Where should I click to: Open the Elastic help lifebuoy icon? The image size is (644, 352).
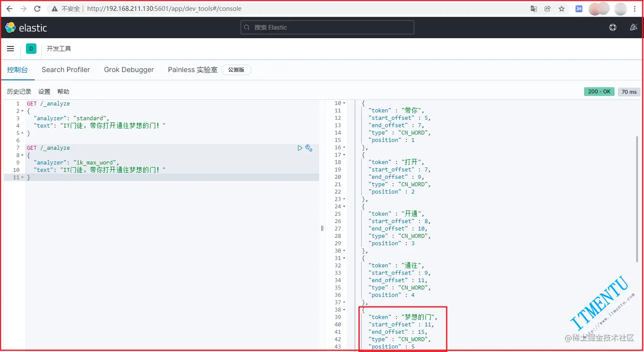(613, 27)
